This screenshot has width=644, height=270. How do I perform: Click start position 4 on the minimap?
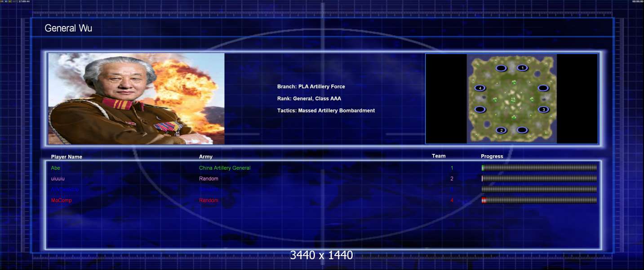(x=480, y=88)
